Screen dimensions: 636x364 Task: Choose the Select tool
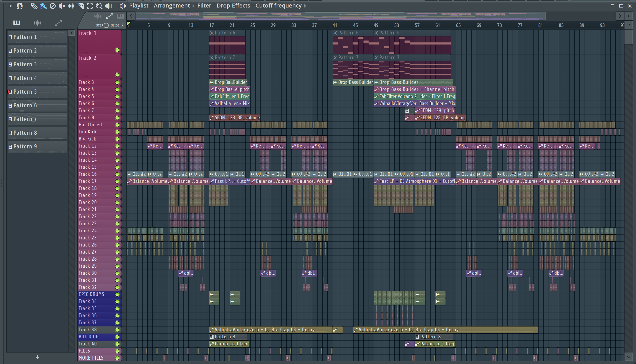click(x=90, y=6)
